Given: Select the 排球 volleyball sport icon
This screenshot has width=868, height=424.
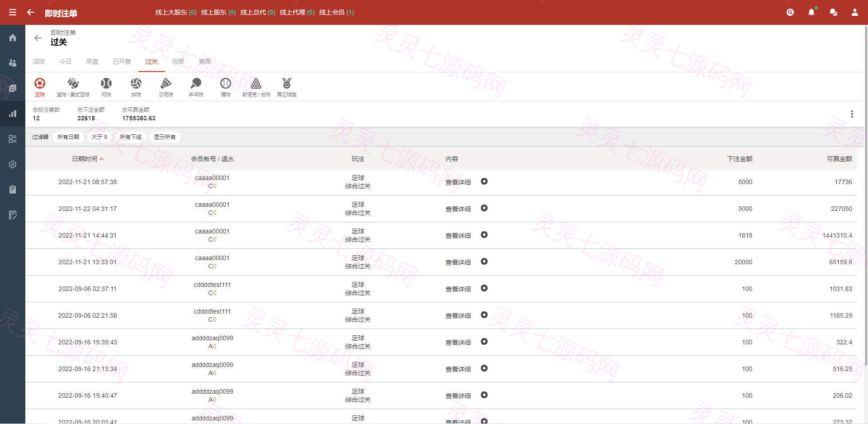Looking at the screenshot, I should (136, 87).
